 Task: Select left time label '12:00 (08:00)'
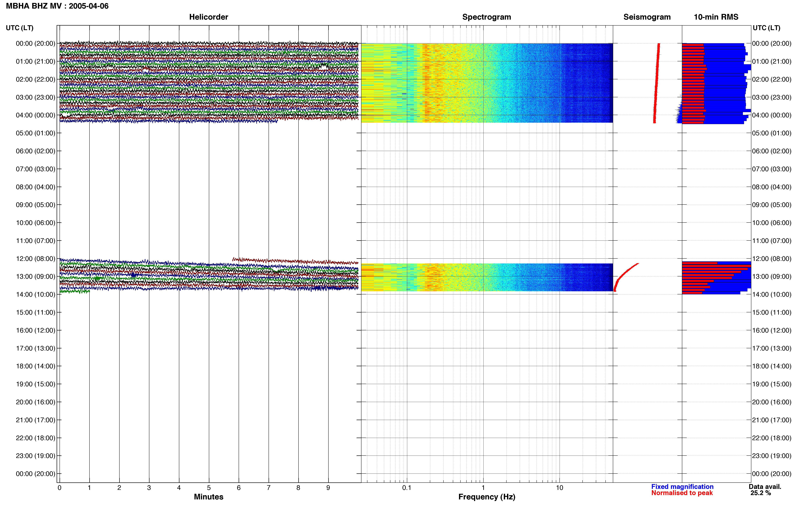pyautogui.click(x=36, y=259)
